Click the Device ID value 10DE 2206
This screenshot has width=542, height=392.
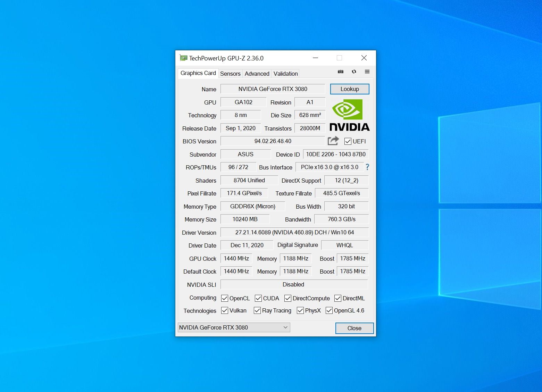tap(336, 154)
